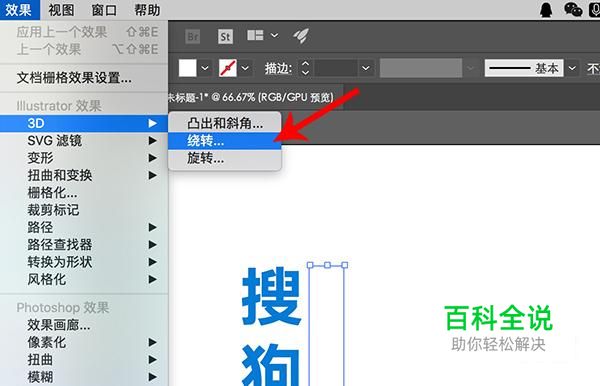Click the variable width profile field
Image resolution: width=600 pixels, height=386 pixels.
tap(421, 68)
